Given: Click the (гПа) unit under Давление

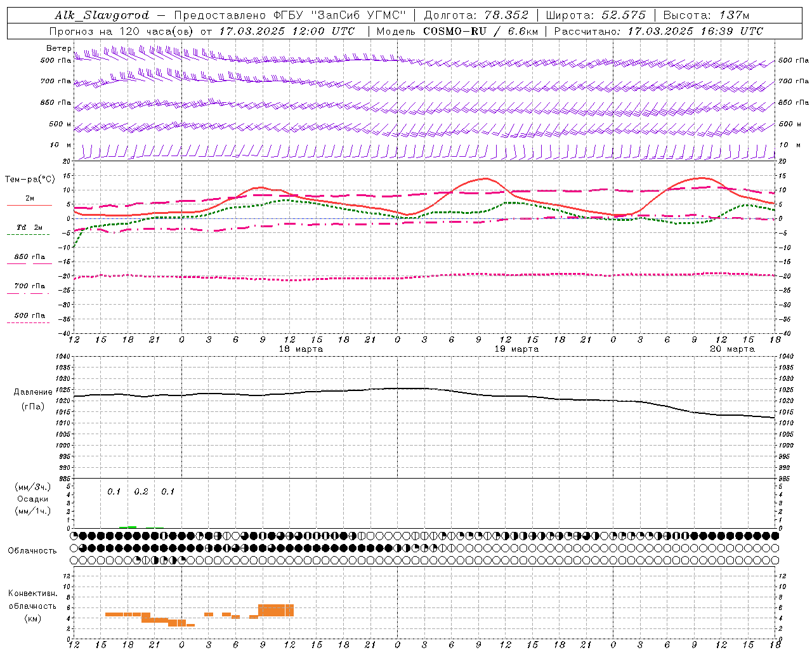Looking at the screenshot, I should (x=33, y=407).
